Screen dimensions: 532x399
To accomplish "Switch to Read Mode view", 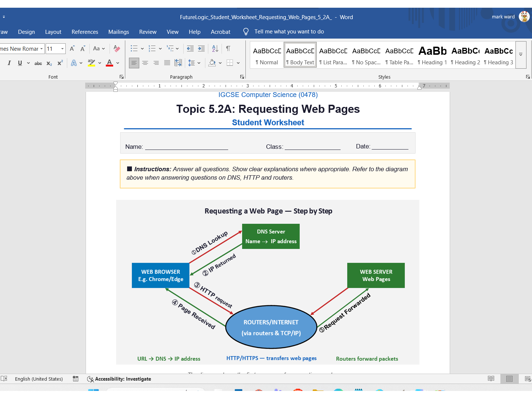I will (491, 379).
